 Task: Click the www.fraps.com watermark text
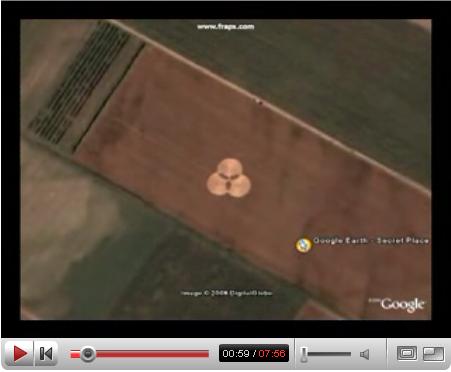point(226,27)
